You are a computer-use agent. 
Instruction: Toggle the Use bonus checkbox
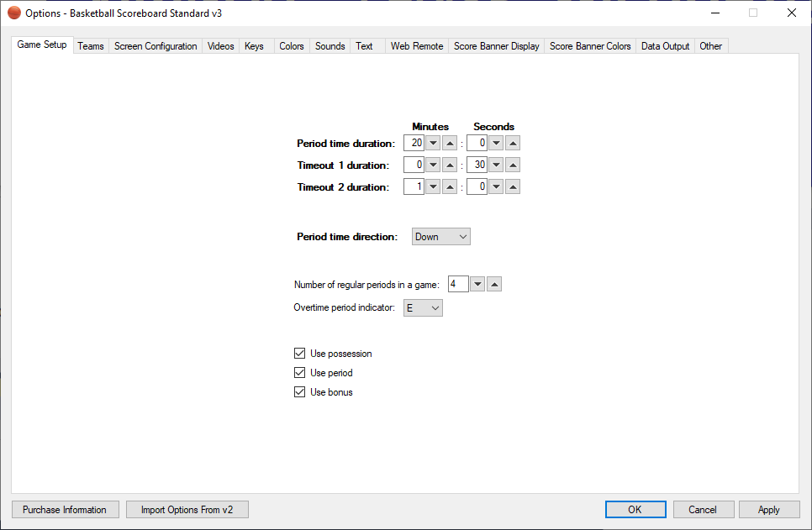[300, 392]
